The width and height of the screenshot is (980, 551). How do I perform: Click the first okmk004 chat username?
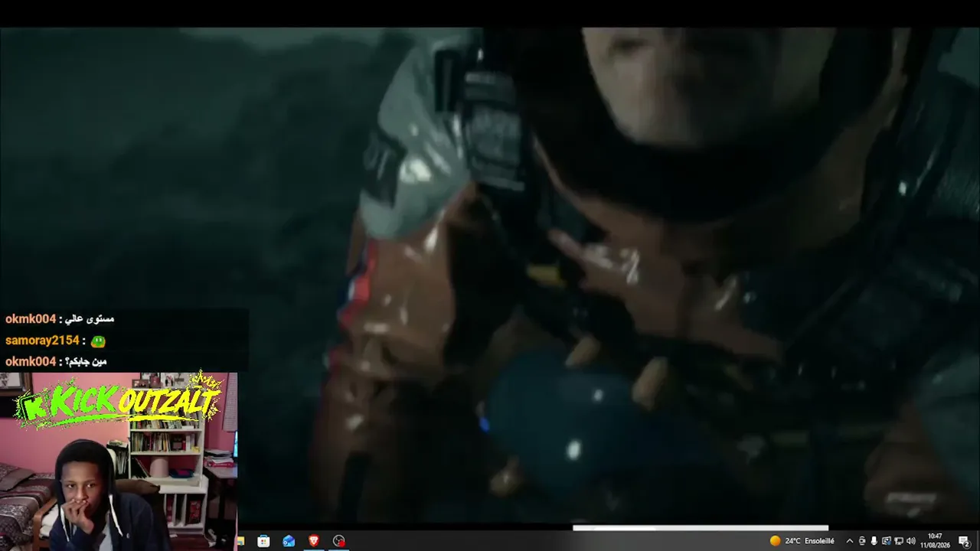tap(31, 319)
